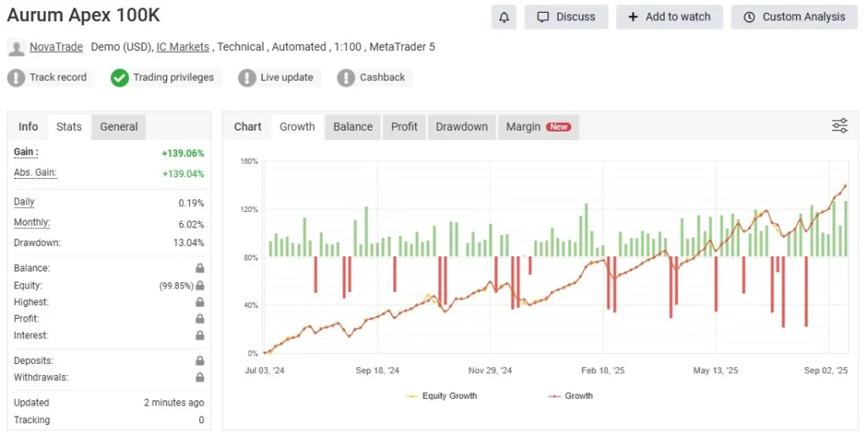Click the lock icon next to Equity
The height and width of the screenshot is (436, 868).
200,285
